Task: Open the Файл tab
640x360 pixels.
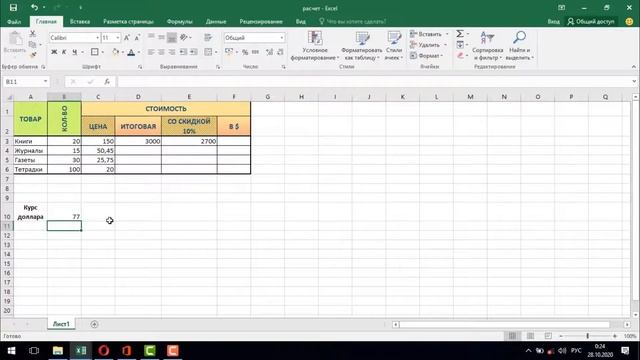Action: coord(14,21)
